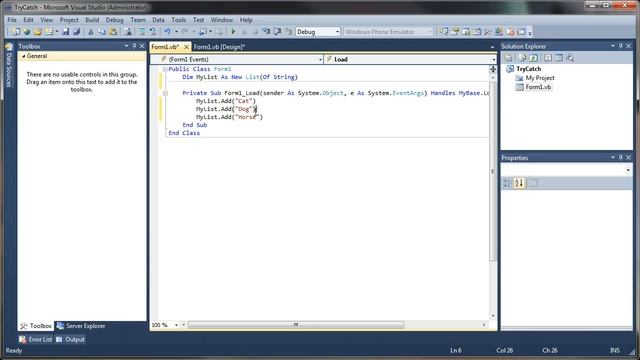
Task: Close the Form1.vb tab
Action: [186, 47]
